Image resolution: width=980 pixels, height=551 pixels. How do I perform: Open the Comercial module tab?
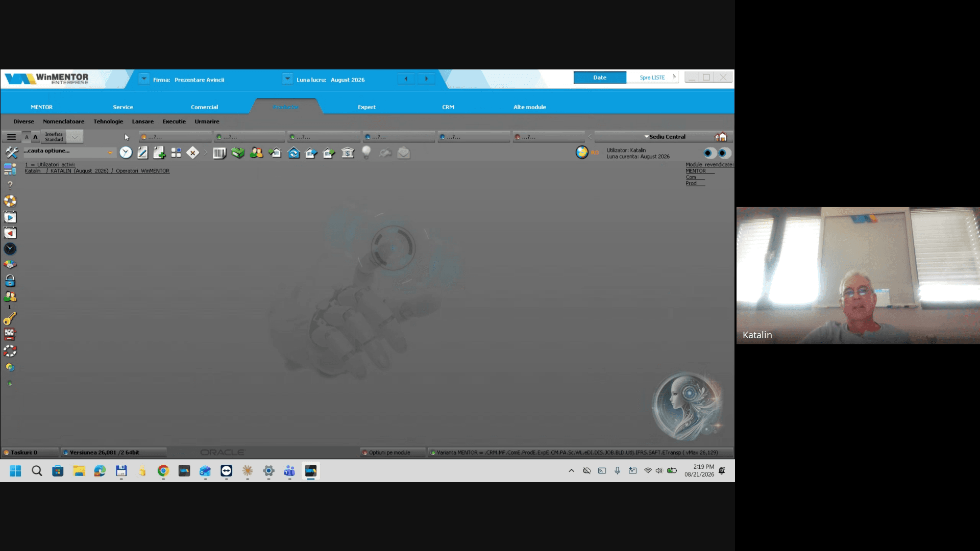(204, 107)
